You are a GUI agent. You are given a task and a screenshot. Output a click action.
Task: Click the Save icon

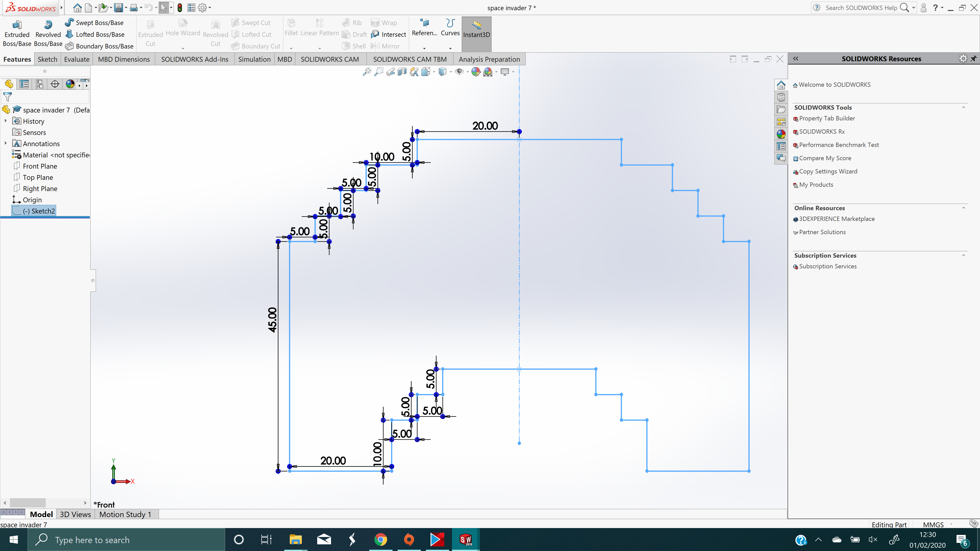tap(118, 8)
